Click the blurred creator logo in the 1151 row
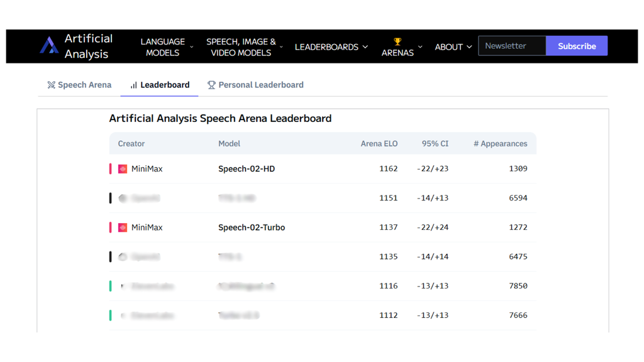 click(123, 198)
